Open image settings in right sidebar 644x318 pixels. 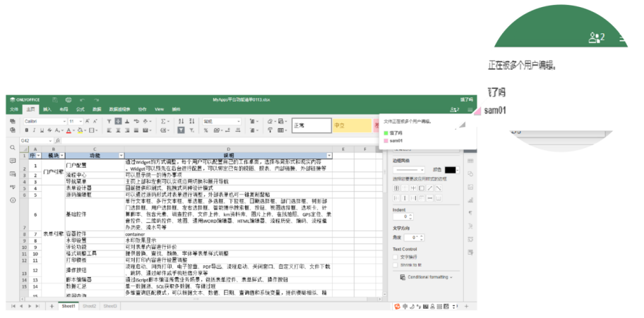click(470, 187)
